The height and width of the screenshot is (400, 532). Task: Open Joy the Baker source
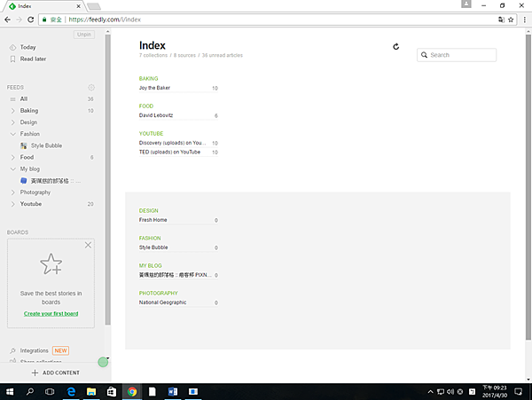178,88
